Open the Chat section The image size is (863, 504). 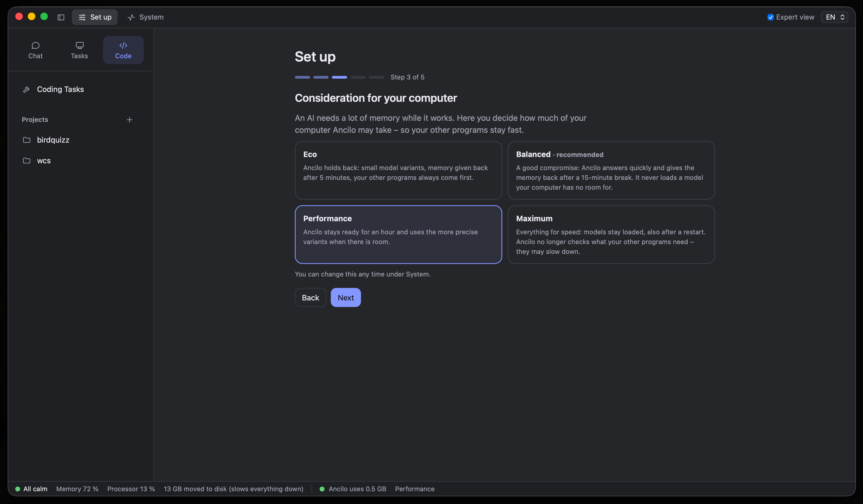tap(35, 50)
